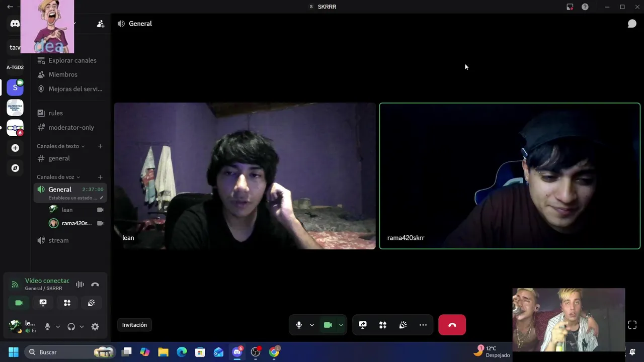Open soundboard from call toolbar
The image size is (644, 362).
(x=403, y=325)
